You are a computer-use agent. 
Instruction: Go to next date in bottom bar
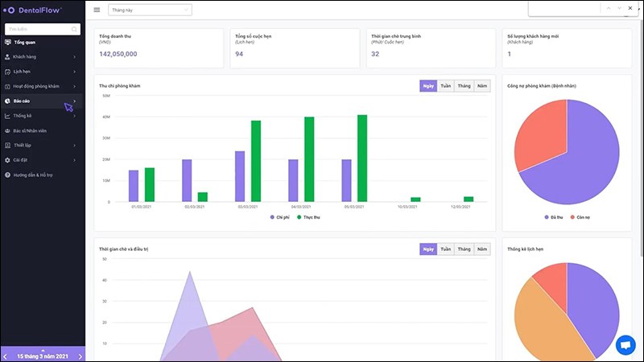(80, 356)
